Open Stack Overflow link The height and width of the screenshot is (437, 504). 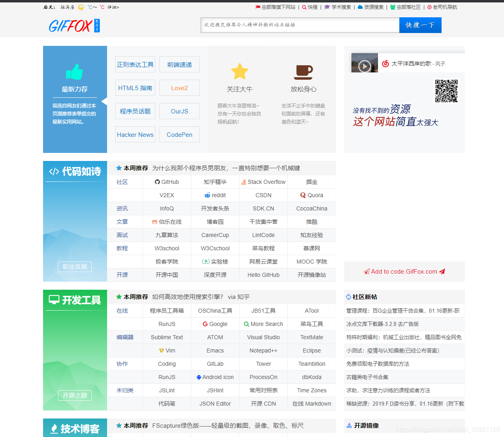tap(263, 182)
